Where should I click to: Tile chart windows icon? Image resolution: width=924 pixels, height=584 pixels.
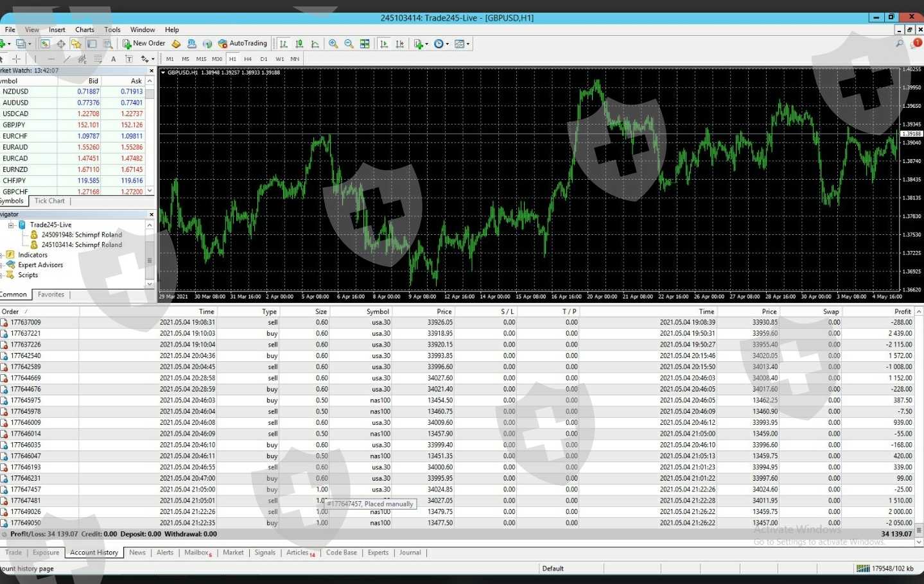click(365, 44)
